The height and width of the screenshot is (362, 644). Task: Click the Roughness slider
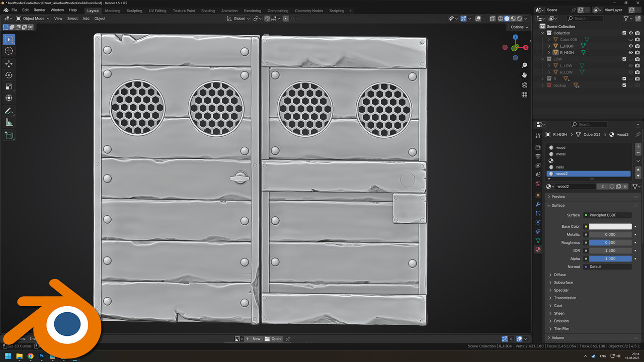pos(610,242)
